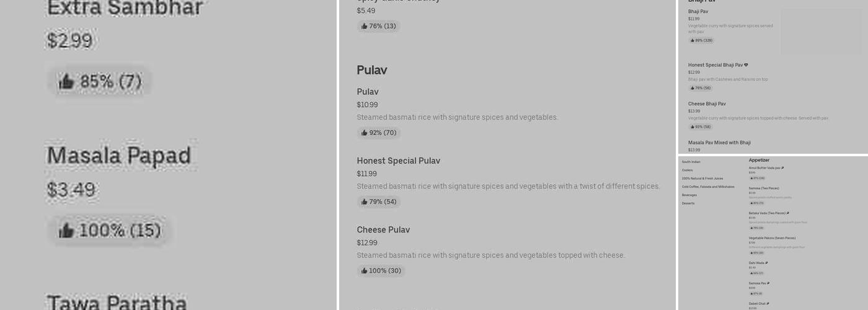868x310 pixels.
Task: Click heart icon beside Honest Special Bhaji Pav
Action: pos(746,65)
